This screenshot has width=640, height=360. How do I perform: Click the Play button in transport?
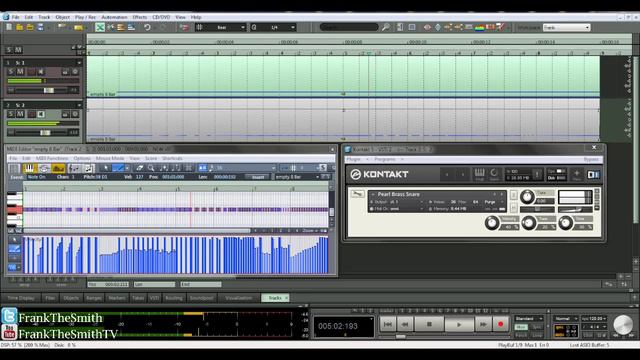(459, 324)
